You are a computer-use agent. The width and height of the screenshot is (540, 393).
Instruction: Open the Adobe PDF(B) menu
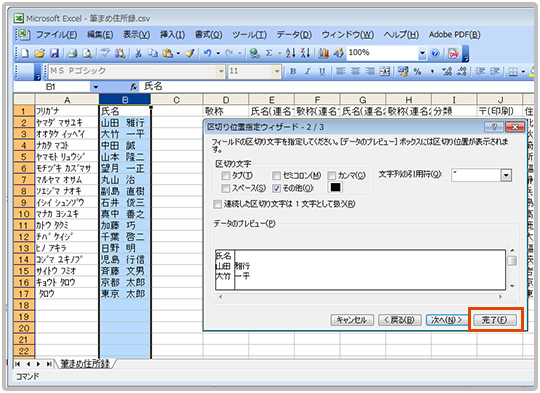pos(455,35)
